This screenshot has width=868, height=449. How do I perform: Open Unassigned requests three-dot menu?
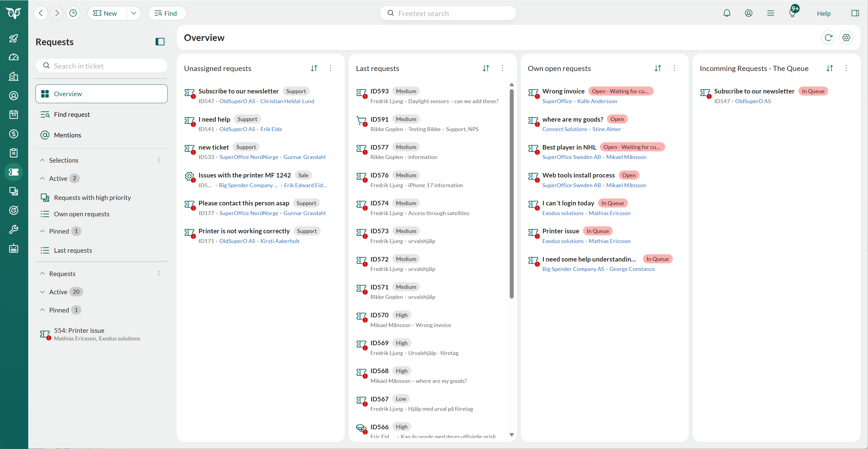[330, 68]
